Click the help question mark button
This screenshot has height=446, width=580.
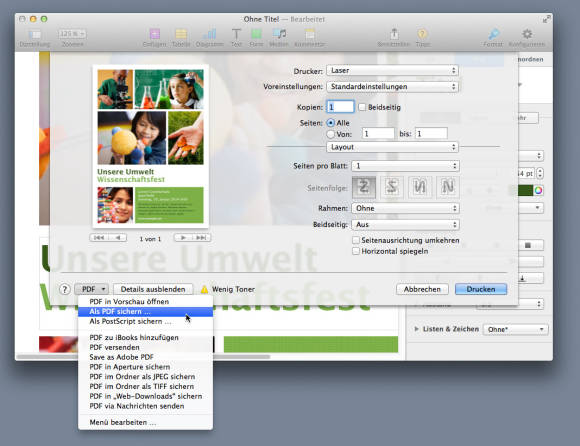[65, 289]
